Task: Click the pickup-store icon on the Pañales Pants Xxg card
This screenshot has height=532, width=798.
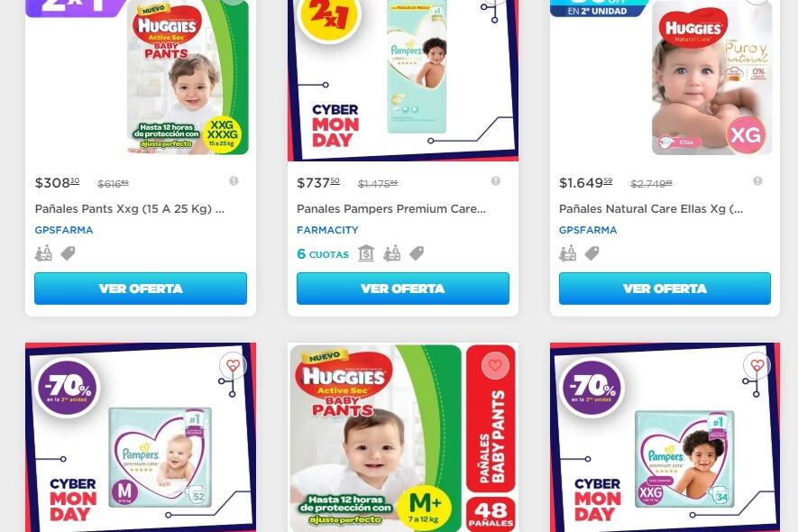Action: click(43, 253)
